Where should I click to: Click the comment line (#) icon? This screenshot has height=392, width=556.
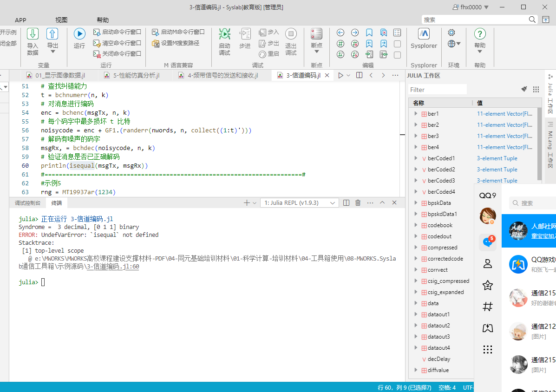(x=340, y=44)
